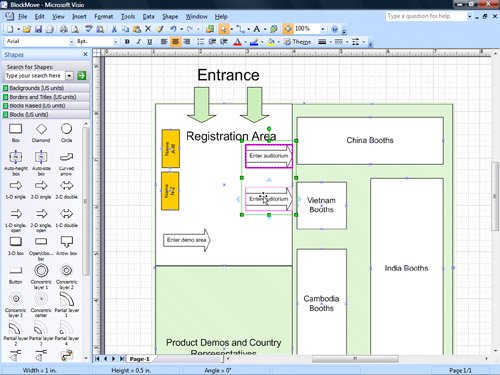Select the Text tool (A)
Image resolution: width=500 pixels, height=375 pixels.
(x=256, y=29)
